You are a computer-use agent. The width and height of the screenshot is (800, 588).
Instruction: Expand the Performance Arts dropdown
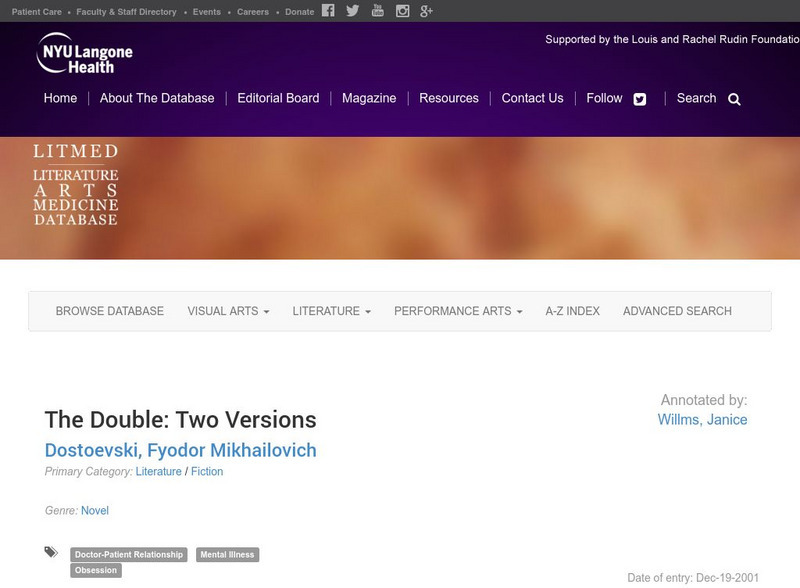pos(458,311)
